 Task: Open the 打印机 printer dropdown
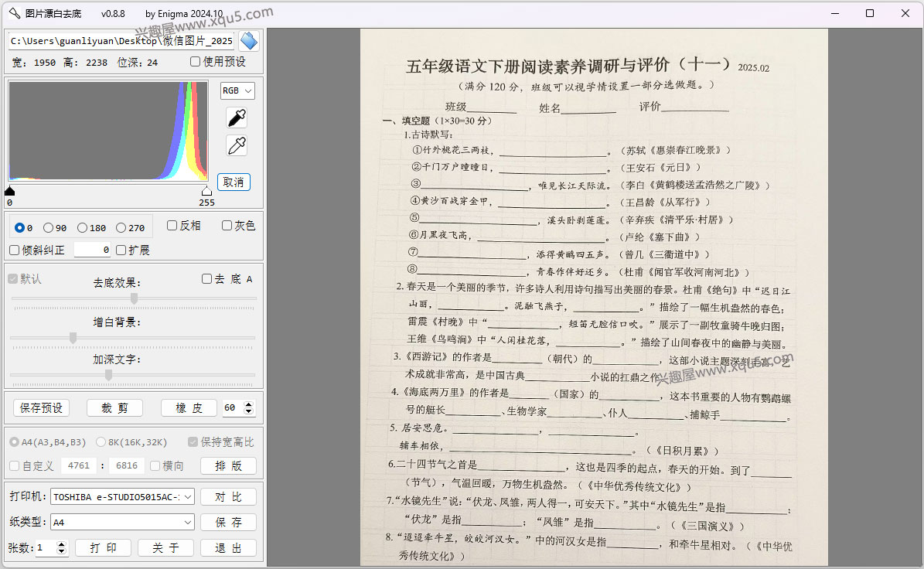[x=122, y=497]
